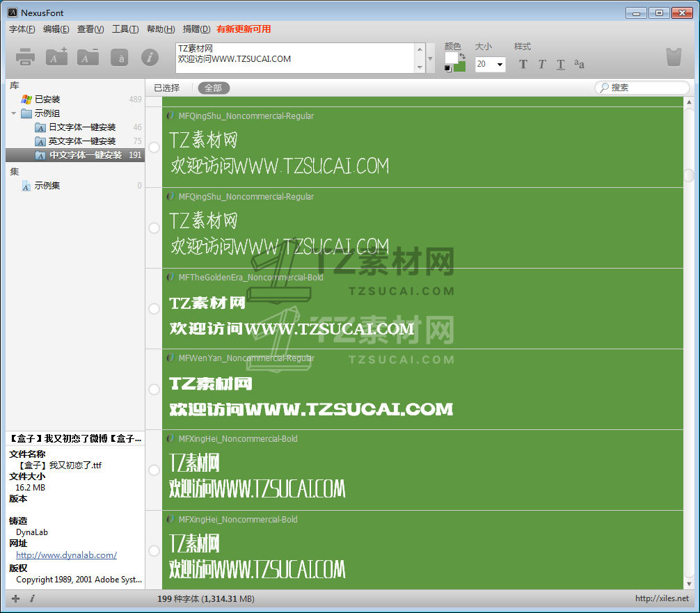Click the magnifier icon in search box
This screenshot has height=613, width=700.
(x=604, y=88)
